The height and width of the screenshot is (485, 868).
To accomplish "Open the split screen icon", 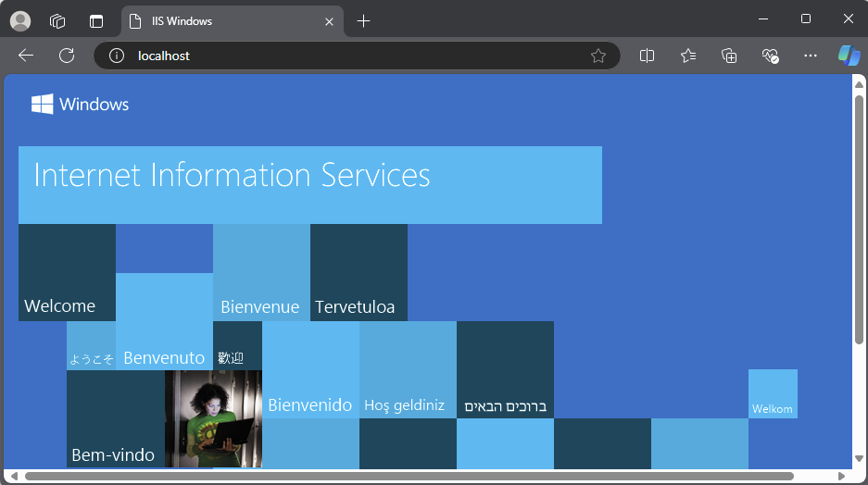I will click(647, 56).
